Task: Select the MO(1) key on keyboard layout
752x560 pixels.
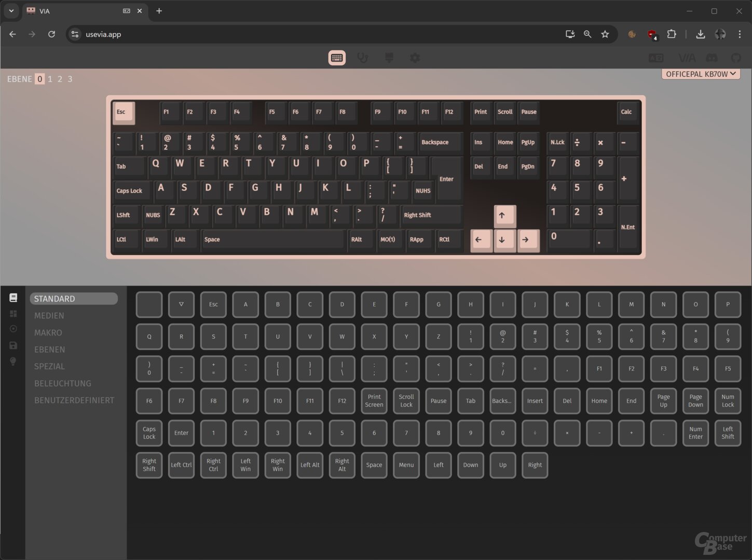Action: click(x=388, y=240)
